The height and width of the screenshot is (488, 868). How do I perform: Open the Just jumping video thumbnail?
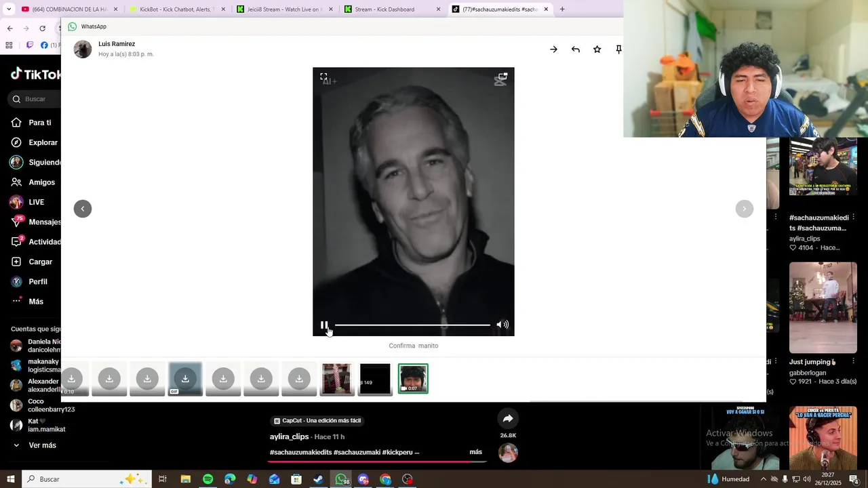coord(823,308)
